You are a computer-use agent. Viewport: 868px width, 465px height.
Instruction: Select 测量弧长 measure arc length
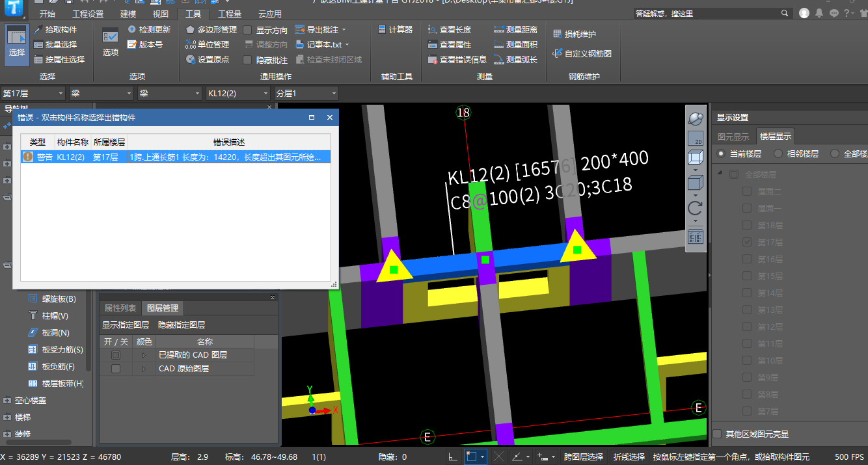pyautogui.click(x=515, y=60)
